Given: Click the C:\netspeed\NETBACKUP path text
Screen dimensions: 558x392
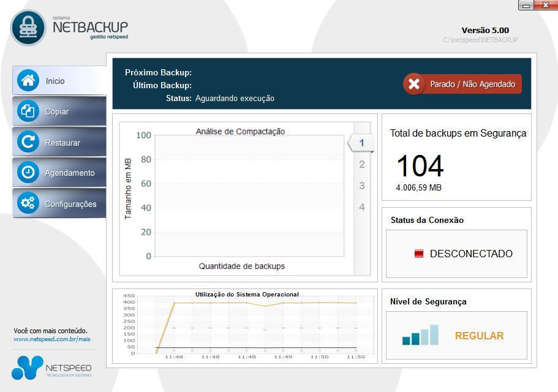Looking at the screenshot, I should [x=480, y=40].
